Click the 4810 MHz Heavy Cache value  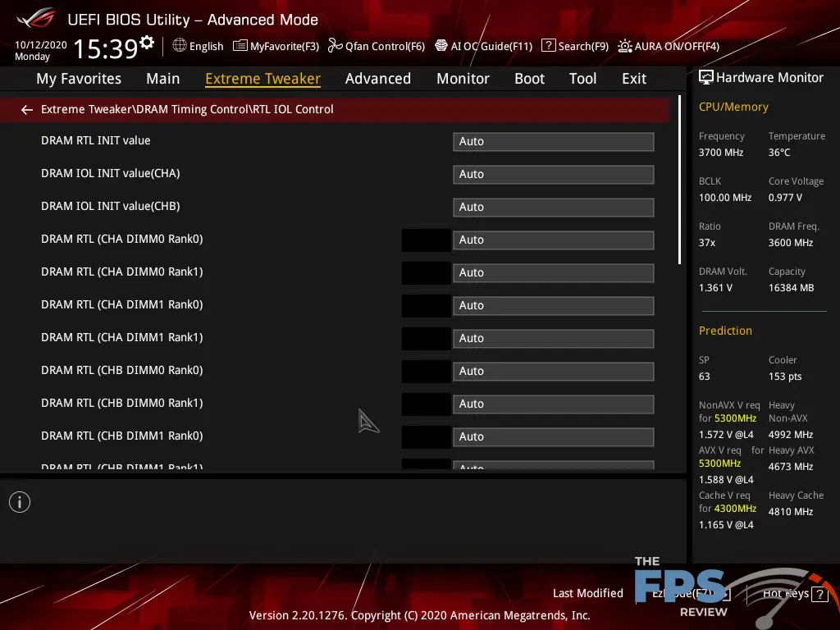[x=791, y=512]
